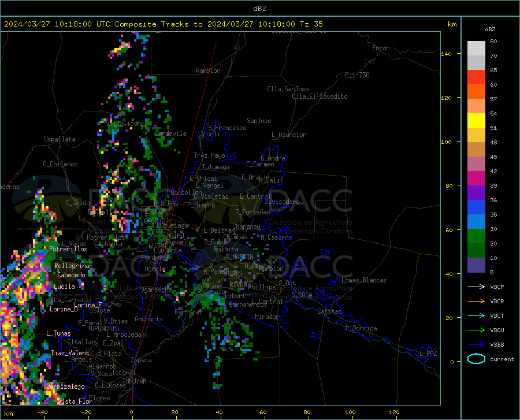Screen dimensions: 520x420
Task: Click the Clla.SanJose label
Action: (x=288, y=89)
